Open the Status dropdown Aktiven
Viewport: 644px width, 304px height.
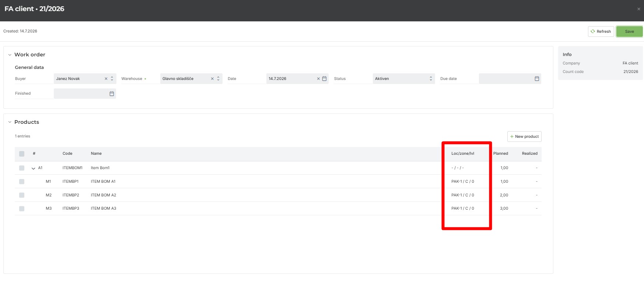[404, 79]
